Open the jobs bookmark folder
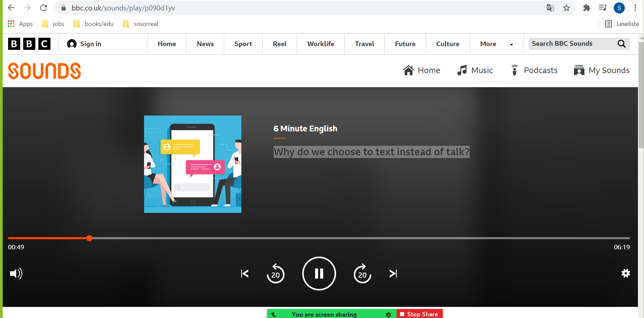This screenshot has width=644, height=318. coord(53,24)
